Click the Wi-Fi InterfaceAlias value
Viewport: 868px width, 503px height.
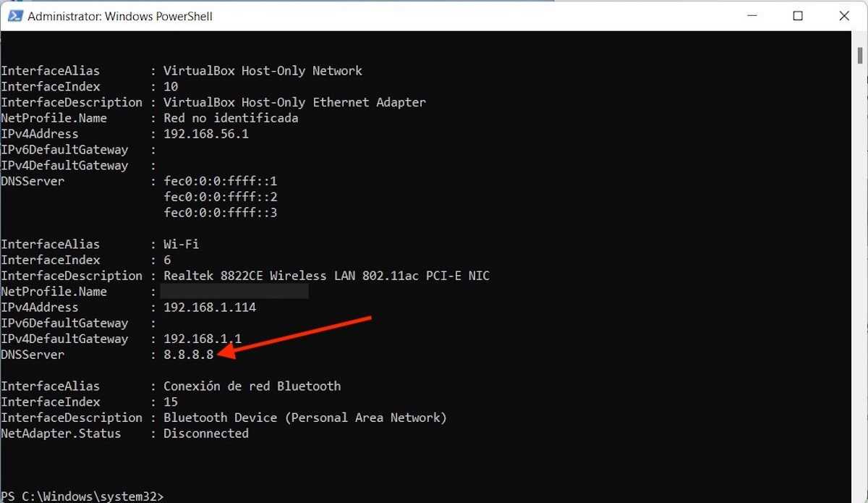pyautogui.click(x=181, y=245)
